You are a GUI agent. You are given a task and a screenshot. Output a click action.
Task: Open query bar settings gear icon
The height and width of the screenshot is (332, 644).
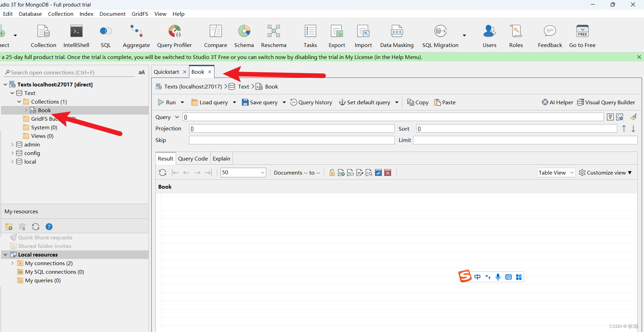click(x=620, y=117)
